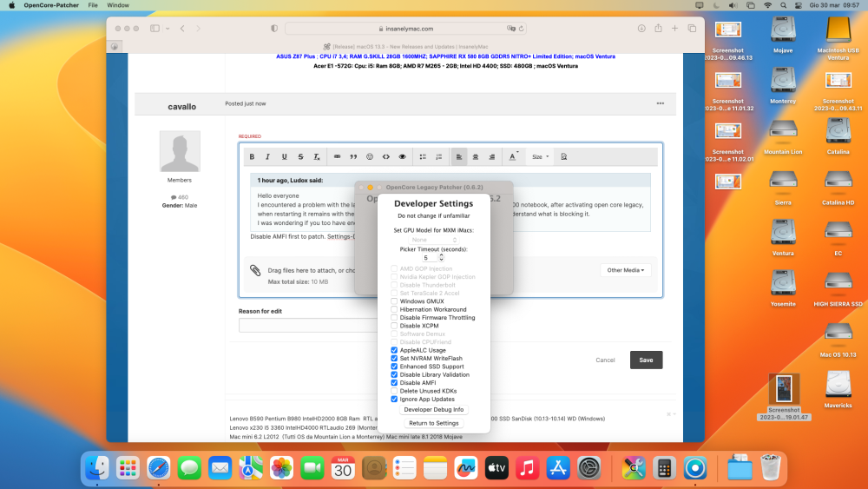Image resolution: width=868 pixels, height=489 pixels.
Task: Open the emoji picker in editor
Action: pos(370,156)
